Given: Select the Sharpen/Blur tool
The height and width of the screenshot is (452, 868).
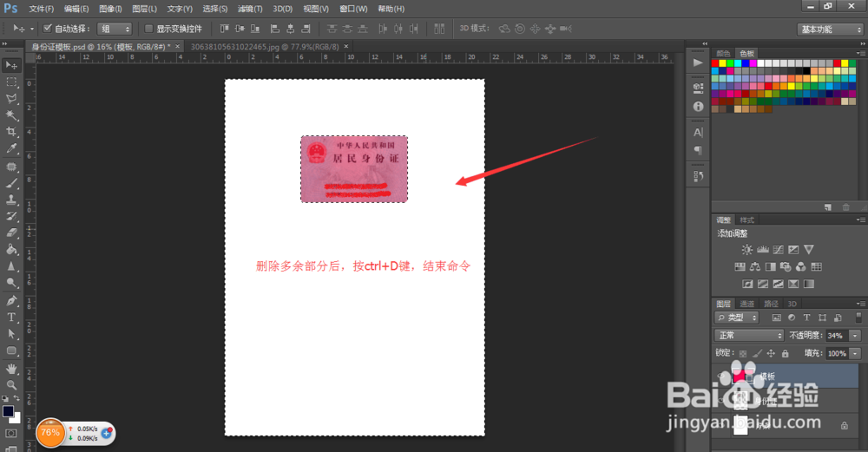Looking at the screenshot, I should (x=11, y=266).
